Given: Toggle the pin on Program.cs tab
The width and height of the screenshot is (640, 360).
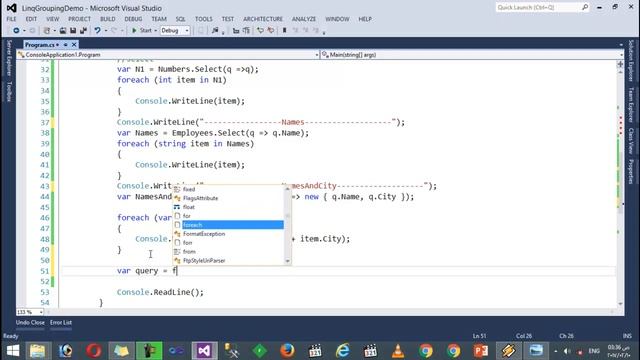Looking at the screenshot, I should 65,44.
